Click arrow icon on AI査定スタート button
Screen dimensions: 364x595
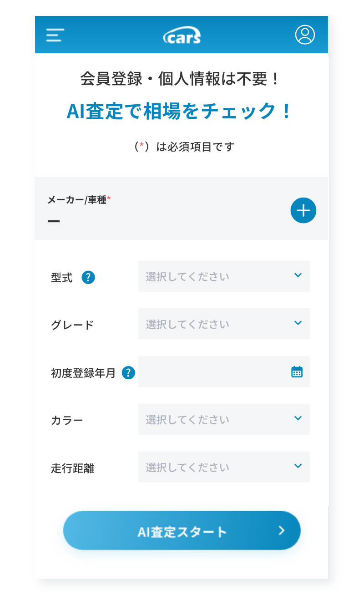282,530
